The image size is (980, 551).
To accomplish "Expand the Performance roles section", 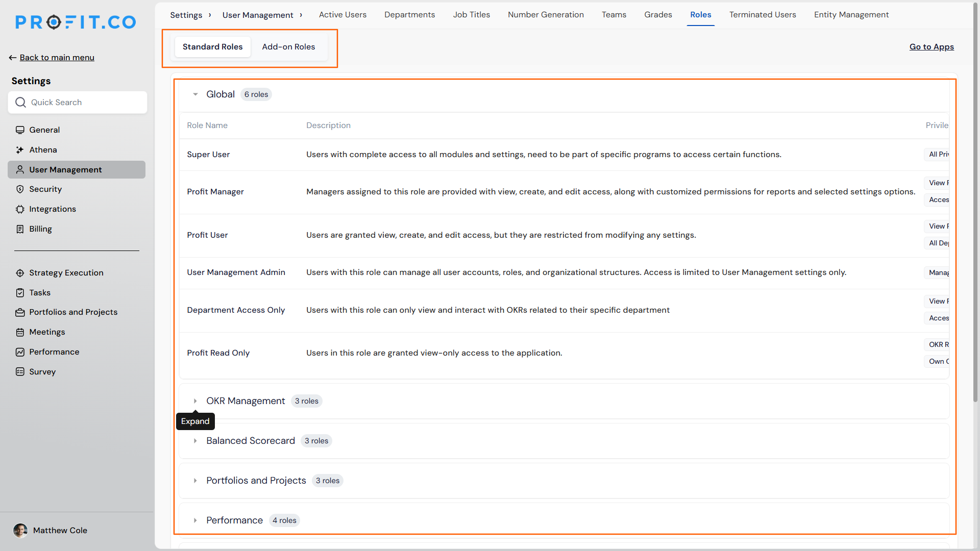I will coord(195,520).
